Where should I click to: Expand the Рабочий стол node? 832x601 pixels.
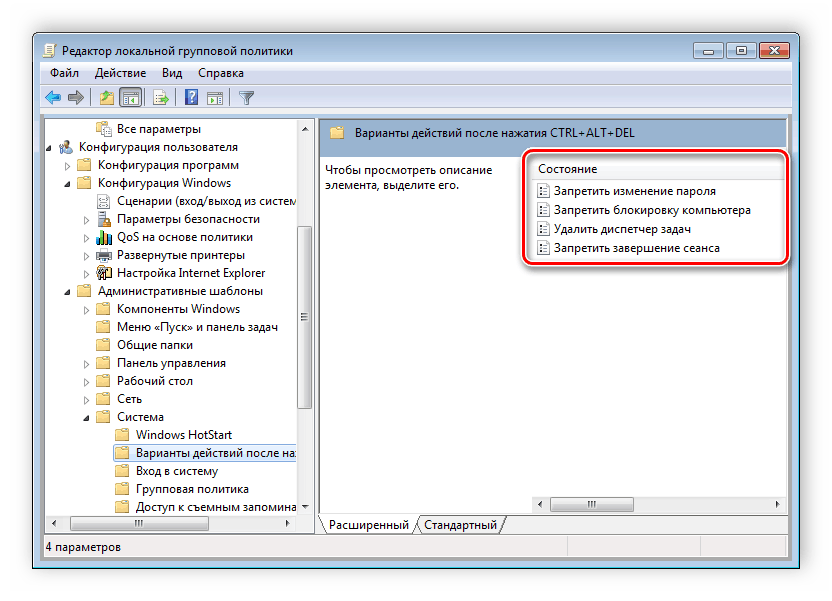tap(86, 382)
